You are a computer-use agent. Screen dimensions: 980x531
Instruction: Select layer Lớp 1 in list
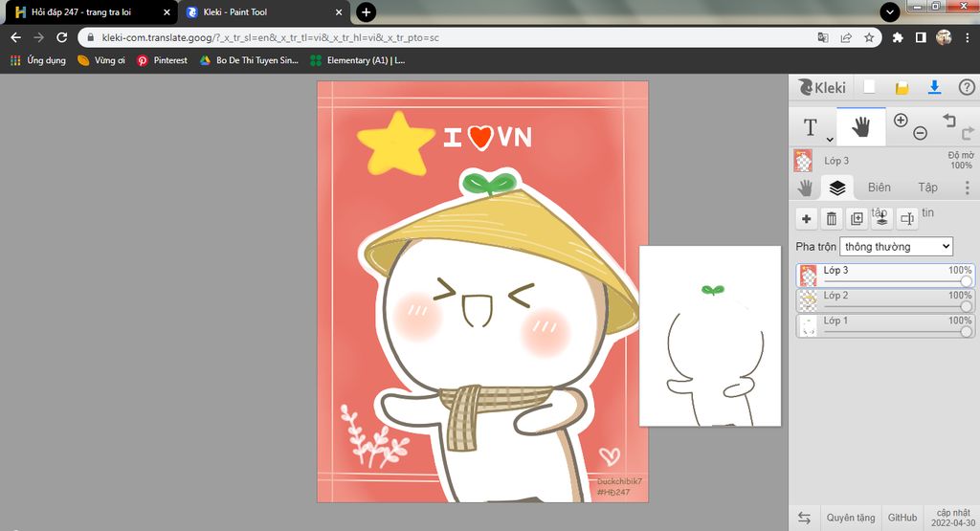(x=885, y=325)
